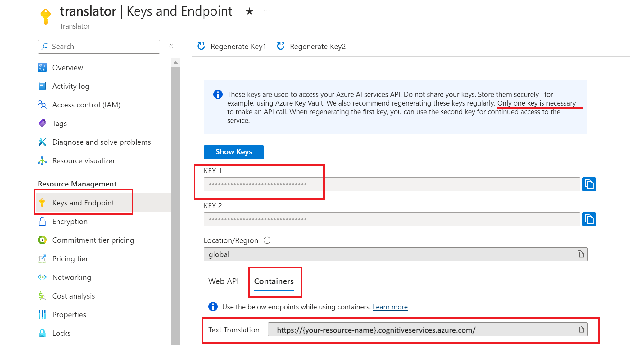Click the Show Keys button

pos(234,152)
